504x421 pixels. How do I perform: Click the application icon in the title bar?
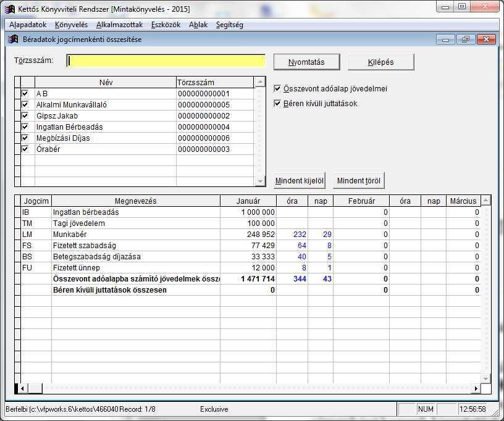point(10,9)
